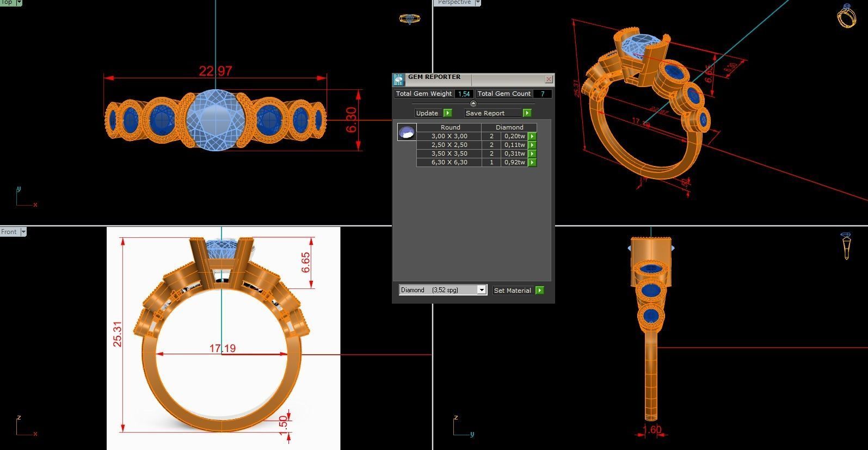This screenshot has width=868, height=450.
Task: Select the center gemstone in Top view
Action: pos(216,120)
